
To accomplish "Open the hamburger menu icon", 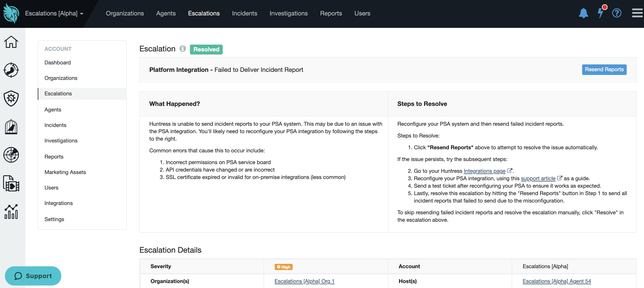I will point(637,13).
